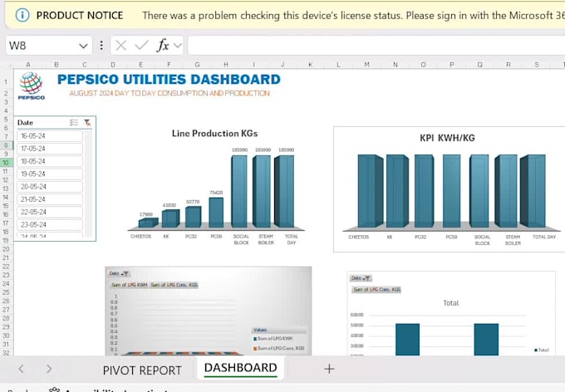Screen dimensions: 565x392
Task: Go to next sheet tab arrow
Action: 49,369
